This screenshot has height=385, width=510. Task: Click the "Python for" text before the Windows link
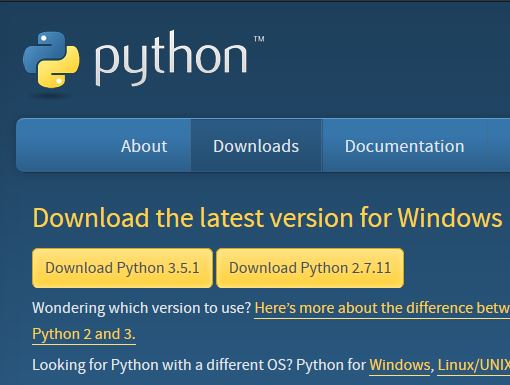point(331,365)
